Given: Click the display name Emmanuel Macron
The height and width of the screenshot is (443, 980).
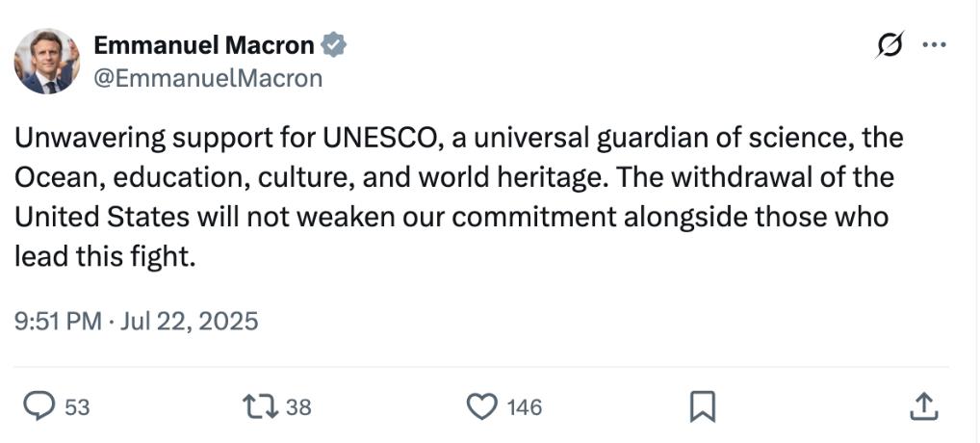Looking at the screenshot, I should click(x=204, y=44).
